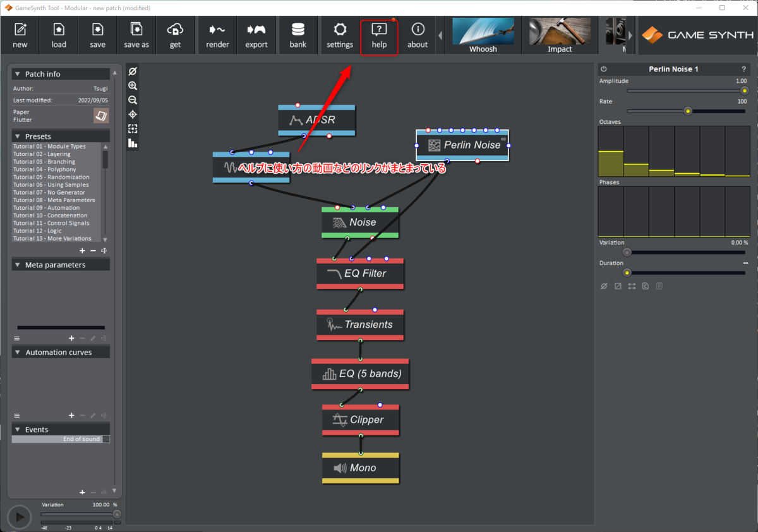This screenshot has width=758, height=532.
Task: Add a preset with the plus icon
Action: tap(82, 251)
